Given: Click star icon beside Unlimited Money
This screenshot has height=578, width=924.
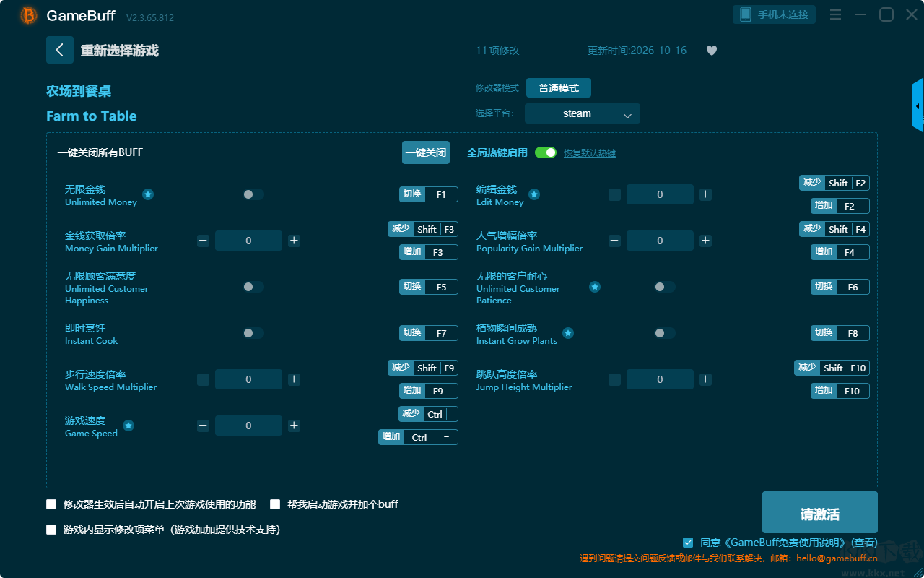Looking at the screenshot, I should (x=148, y=194).
